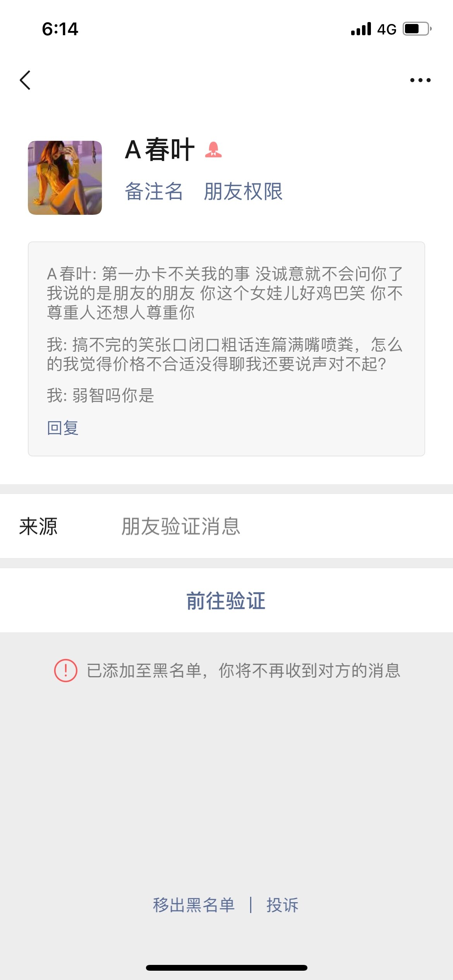
Task: Open 朋友权限 friend permissions
Action: point(243,191)
